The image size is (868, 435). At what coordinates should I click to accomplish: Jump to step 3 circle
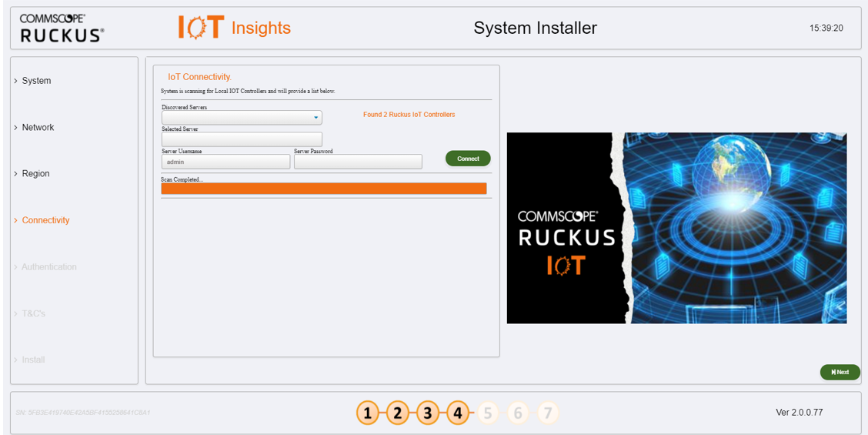coord(427,413)
